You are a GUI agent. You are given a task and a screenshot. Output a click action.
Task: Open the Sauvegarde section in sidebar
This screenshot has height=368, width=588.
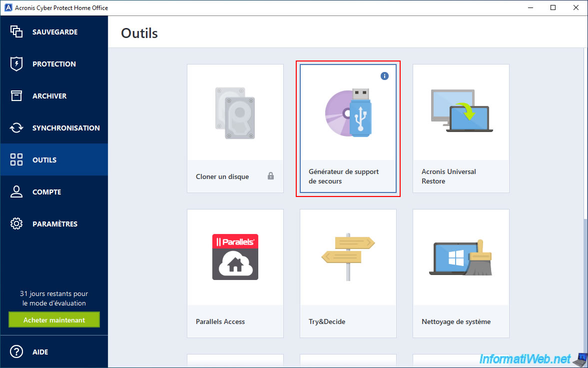click(54, 32)
